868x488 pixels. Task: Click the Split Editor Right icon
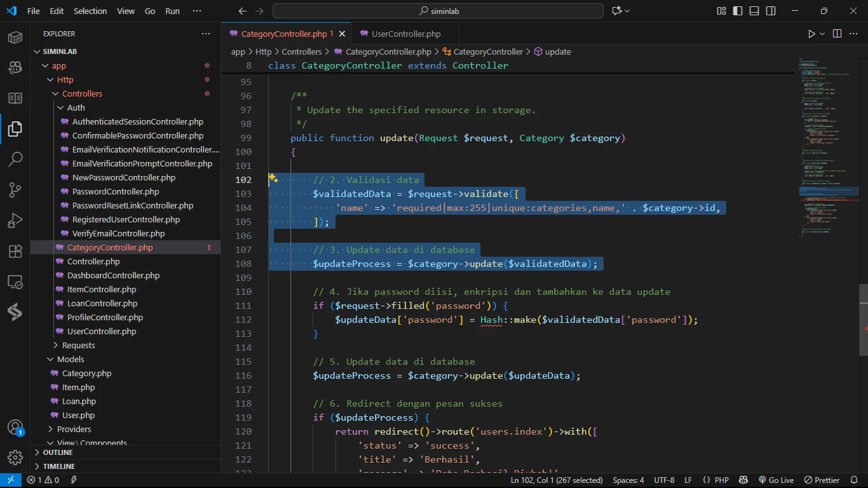(837, 34)
